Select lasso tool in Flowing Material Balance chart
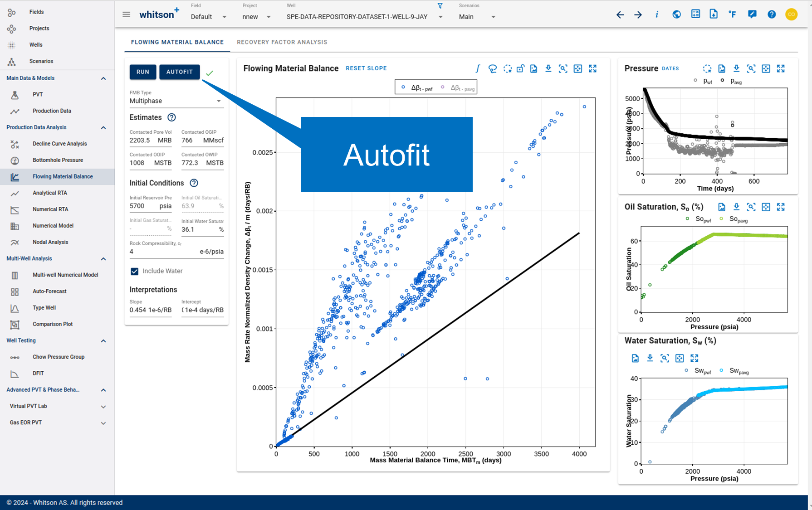The height and width of the screenshot is (510, 812). coord(493,68)
